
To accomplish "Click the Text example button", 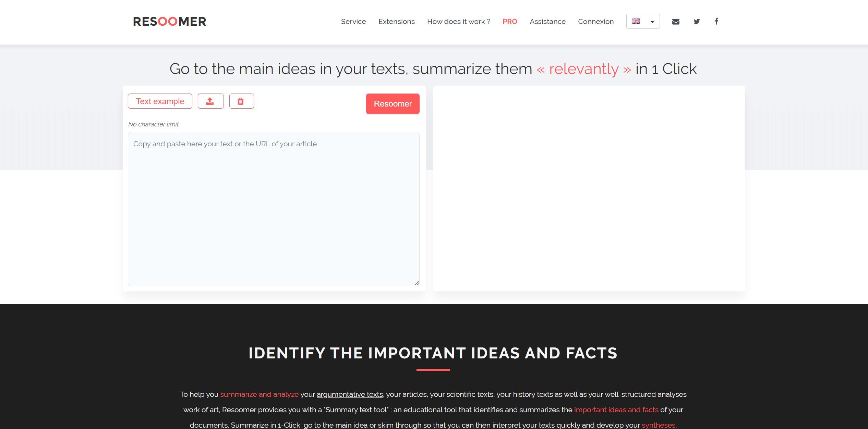I will (159, 101).
